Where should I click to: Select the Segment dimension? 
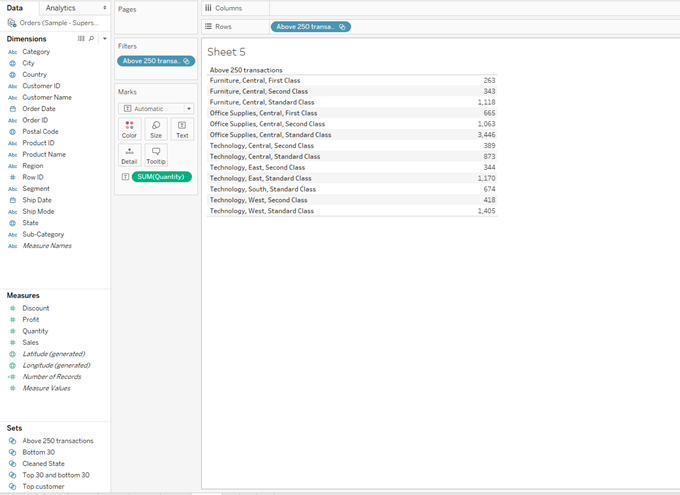point(36,189)
